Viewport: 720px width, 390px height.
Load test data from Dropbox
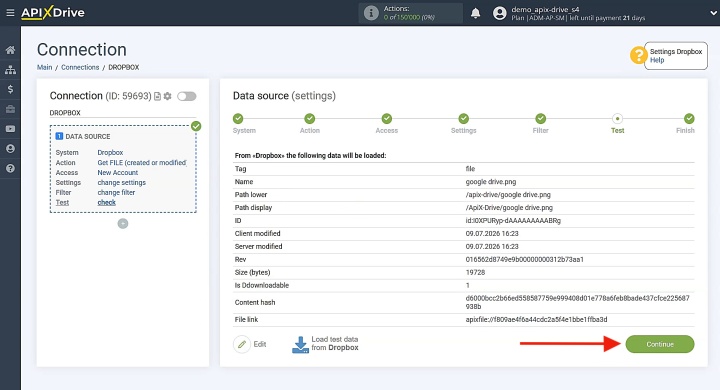[335, 344]
